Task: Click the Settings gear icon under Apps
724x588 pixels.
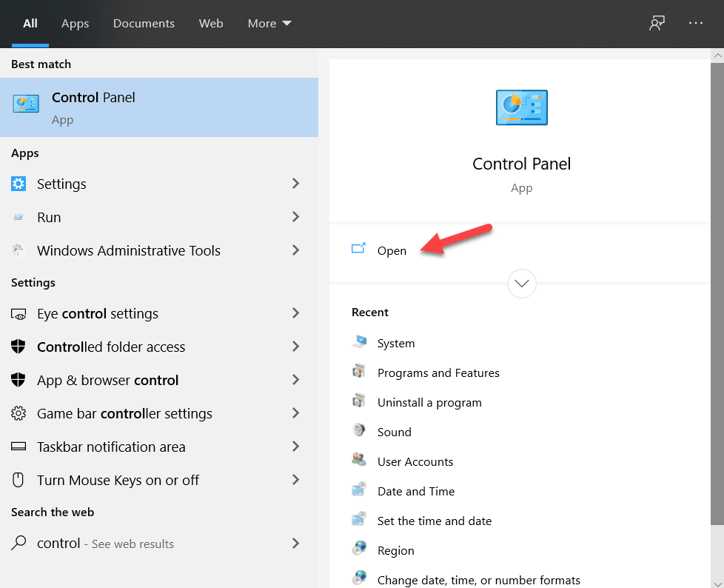Action: point(19,184)
